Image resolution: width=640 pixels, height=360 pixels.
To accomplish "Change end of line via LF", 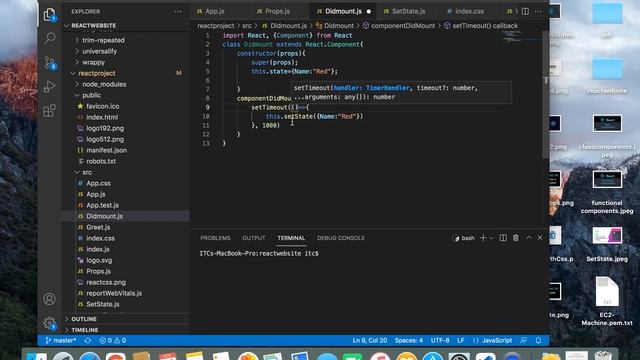I will 460,340.
